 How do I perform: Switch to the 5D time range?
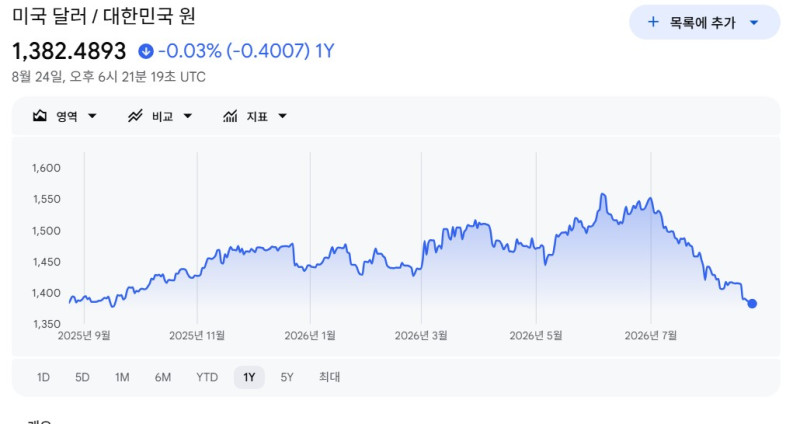82,377
